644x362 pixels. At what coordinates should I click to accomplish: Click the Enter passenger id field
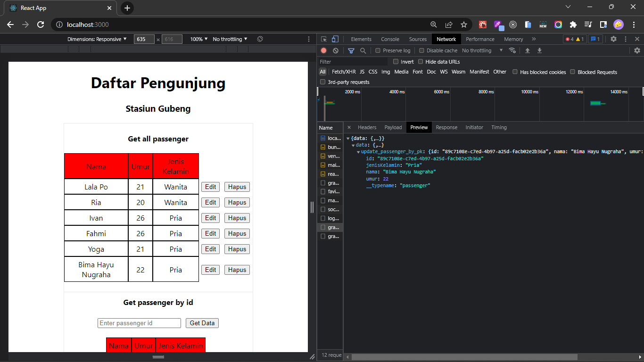pos(139,323)
